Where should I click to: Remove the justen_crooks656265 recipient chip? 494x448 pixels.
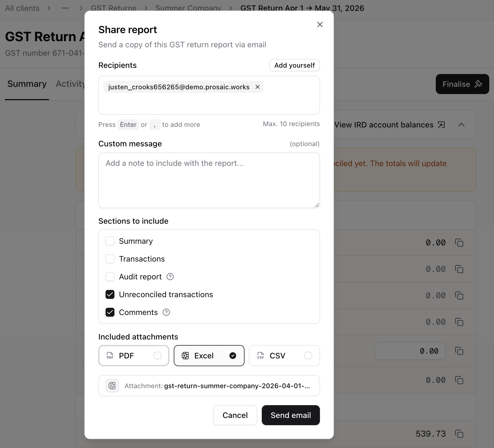[258, 87]
